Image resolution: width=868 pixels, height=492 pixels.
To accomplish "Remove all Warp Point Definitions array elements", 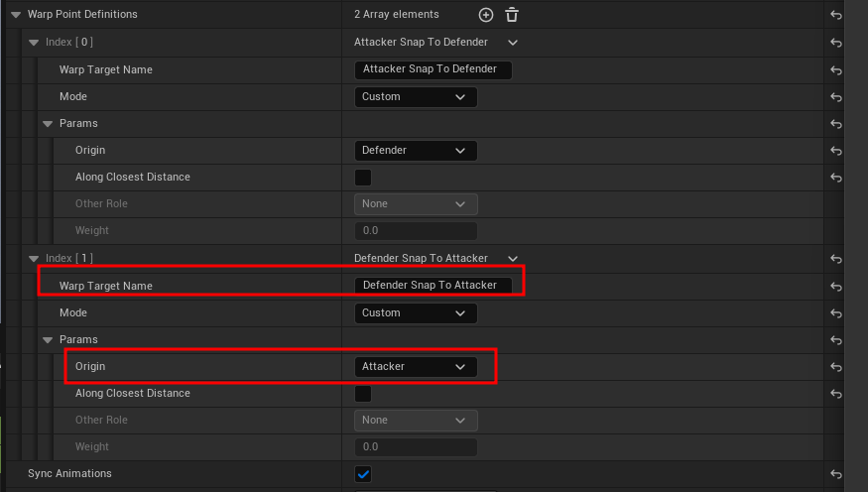I will click(x=512, y=15).
